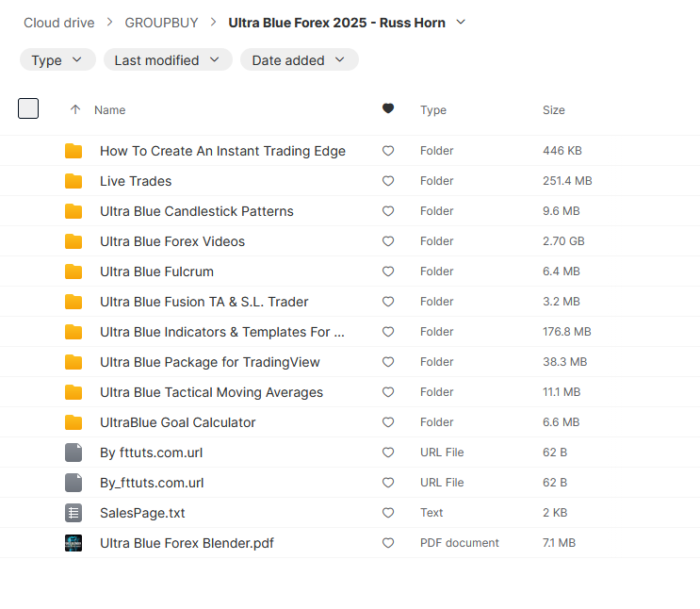This screenshot has height=609, width=700.
Task: Toggle favorite heart for Ultra Blue Forex Blender.pdf
Action: (x=388, y=543)
